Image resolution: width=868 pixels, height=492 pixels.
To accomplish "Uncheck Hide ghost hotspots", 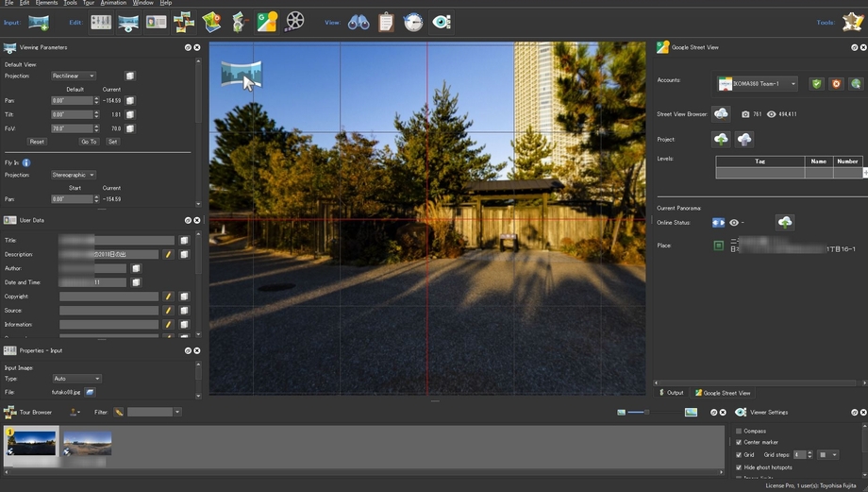I will click(x=739, y=467).
